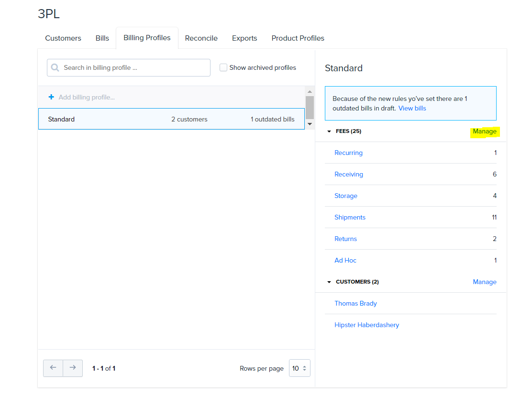Open Rows per page dropdown

(x=299, y=368)
